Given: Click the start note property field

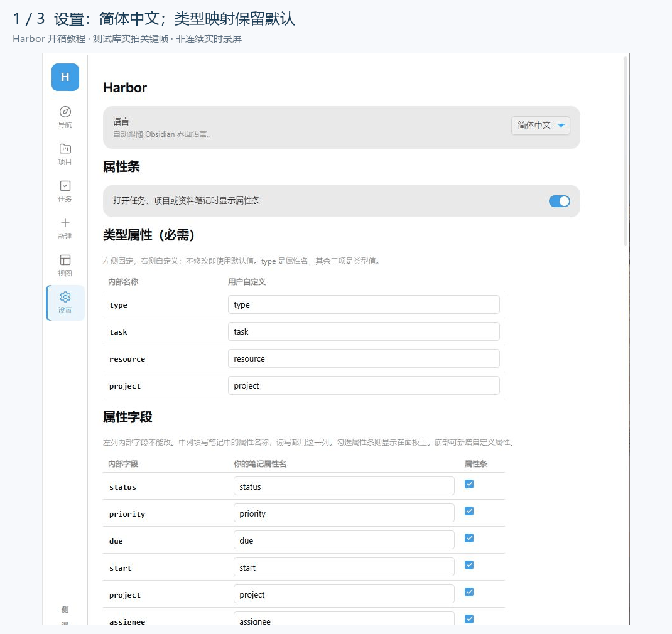Looking at the screenshot, I should pos(344,567).
